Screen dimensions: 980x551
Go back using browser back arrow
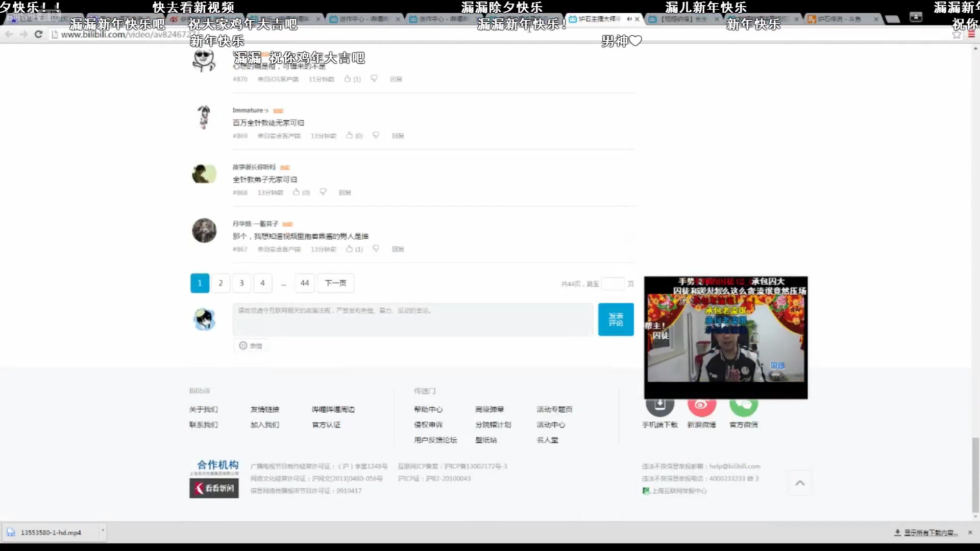tap(9, 34)
